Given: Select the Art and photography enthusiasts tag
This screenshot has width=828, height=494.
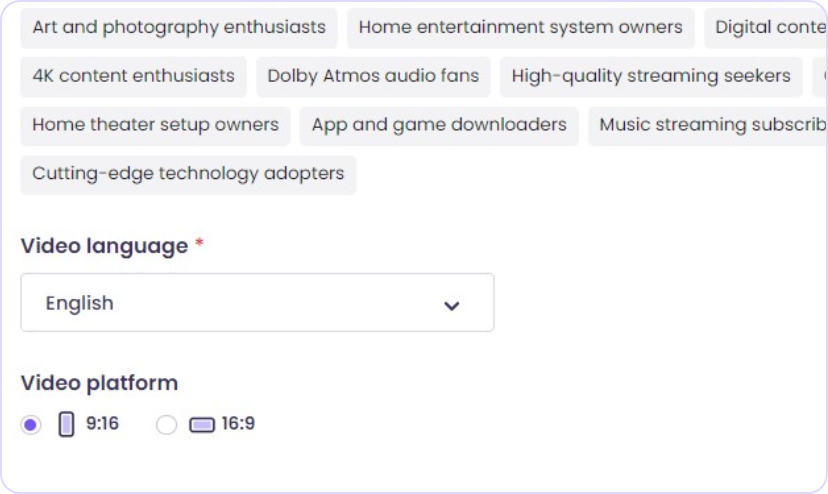Looking at the screenshot, I should point(179,28).
